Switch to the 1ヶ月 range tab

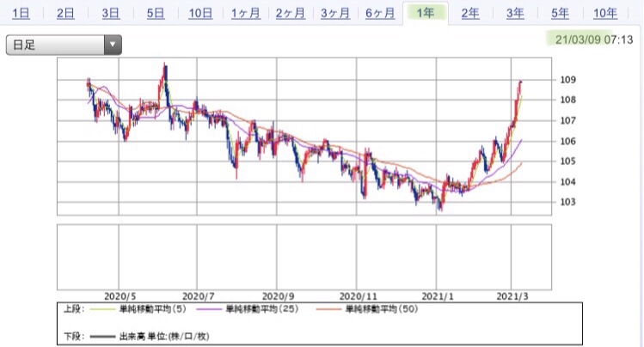coord(246,14)
